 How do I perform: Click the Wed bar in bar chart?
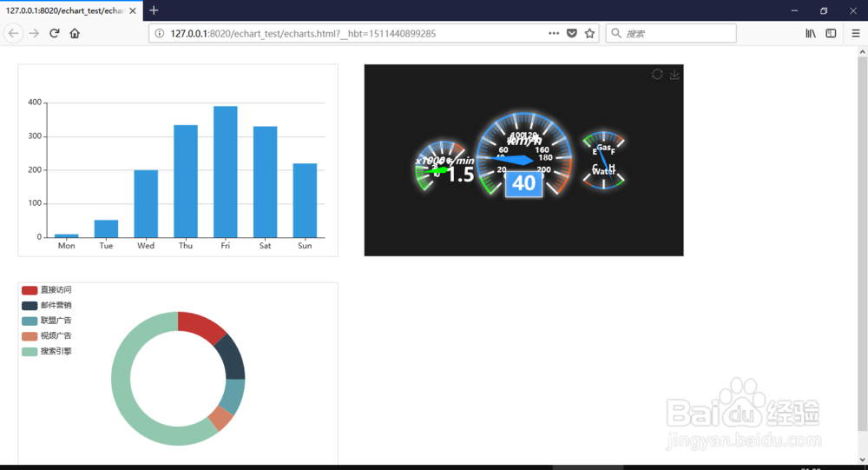[x=146, y=204]
